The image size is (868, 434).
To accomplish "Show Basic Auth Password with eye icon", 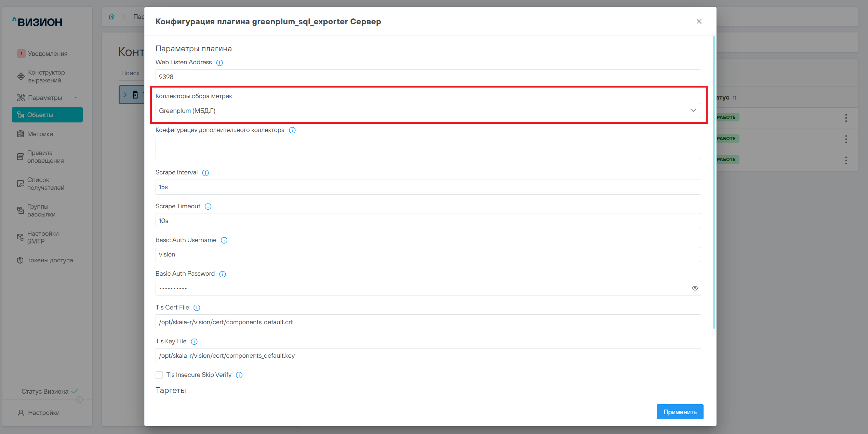I will (695, 288).
